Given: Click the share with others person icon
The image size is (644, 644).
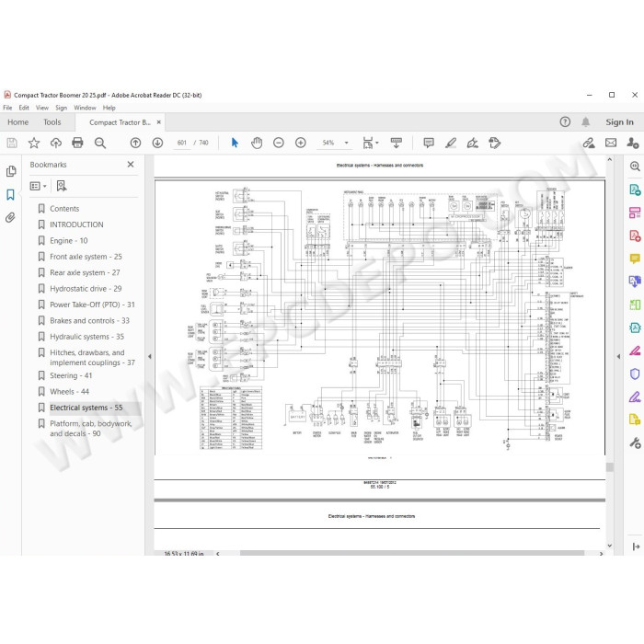Looking at the screenshot, I should coord(633,143).
